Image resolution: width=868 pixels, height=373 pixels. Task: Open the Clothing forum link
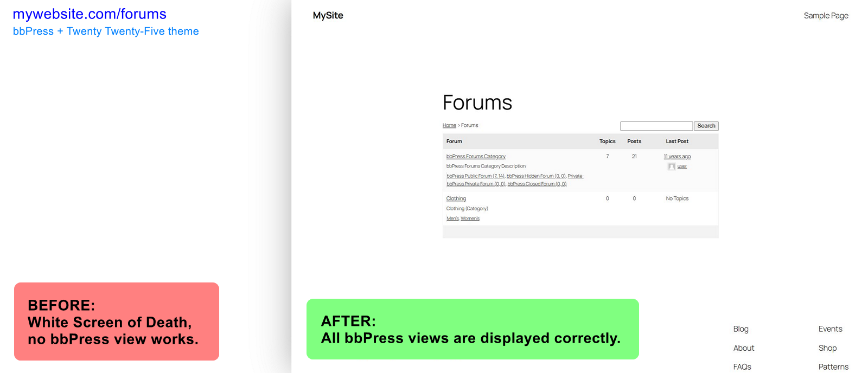(x=456, y=198)
